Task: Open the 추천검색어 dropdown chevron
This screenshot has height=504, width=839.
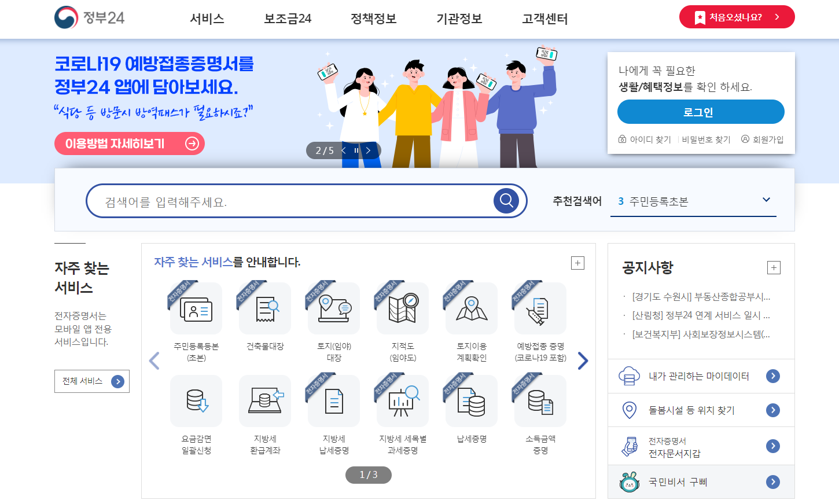Action: pyautogui.click(x=766, y=200)
